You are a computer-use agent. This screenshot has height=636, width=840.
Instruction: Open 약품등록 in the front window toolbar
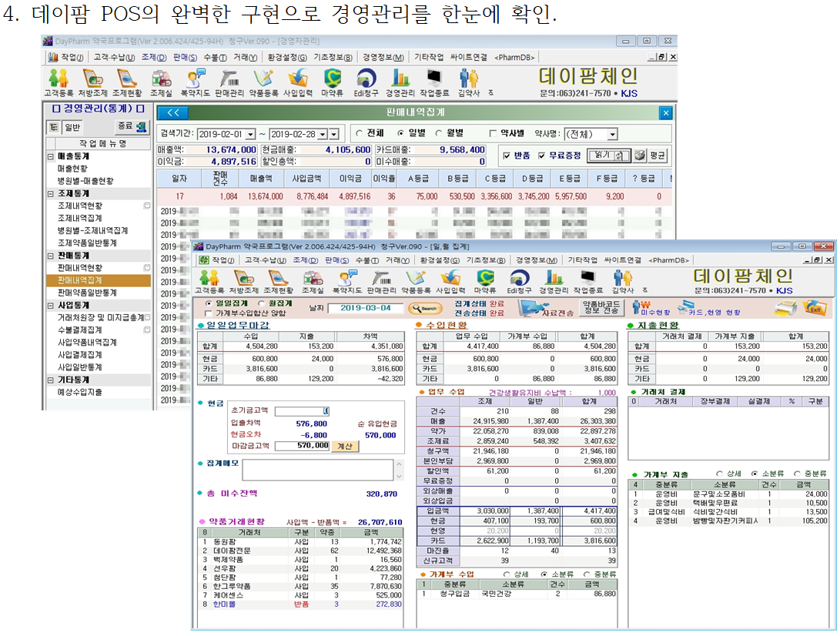click(x=416, y=282)
